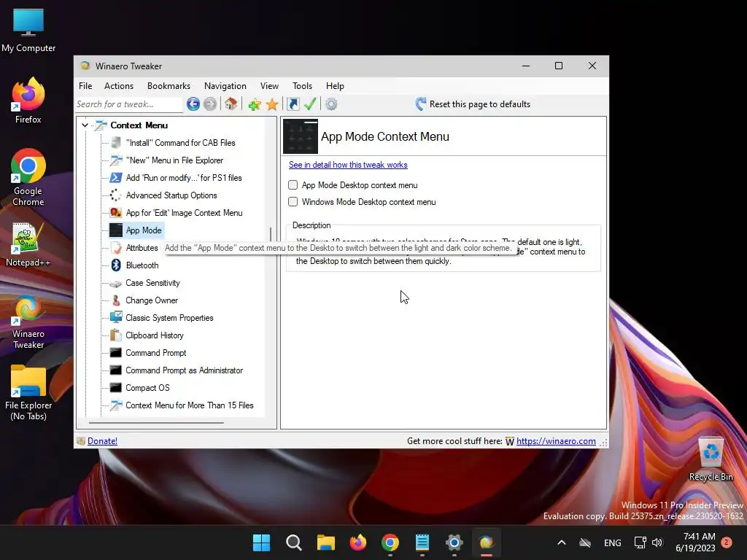Click Classic System Properties monitor icon

[x=116, y=318]
